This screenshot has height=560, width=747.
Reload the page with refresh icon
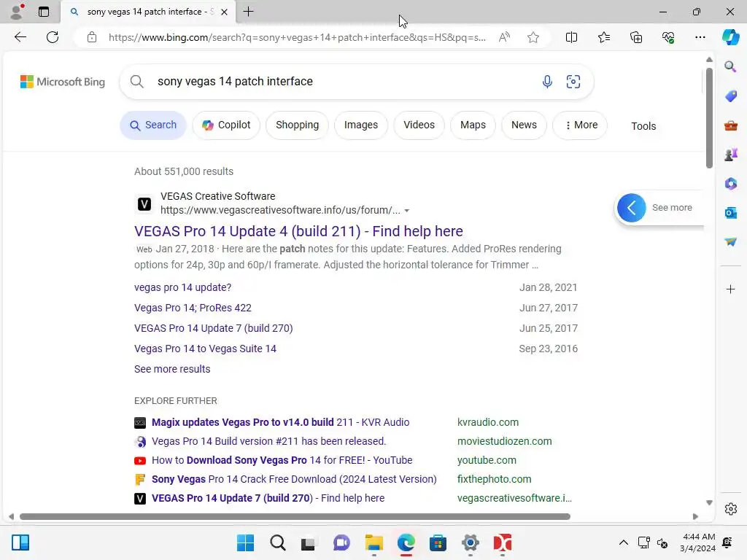tap(53, 37)
